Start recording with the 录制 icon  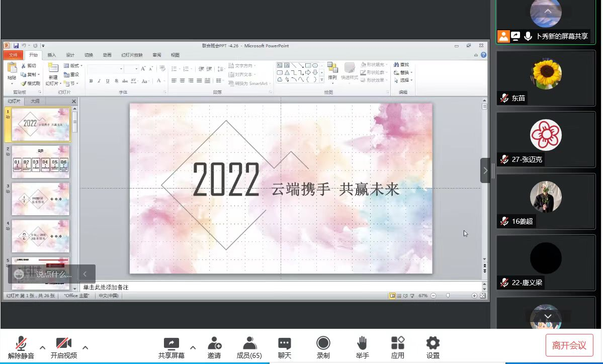pos(323,343)
